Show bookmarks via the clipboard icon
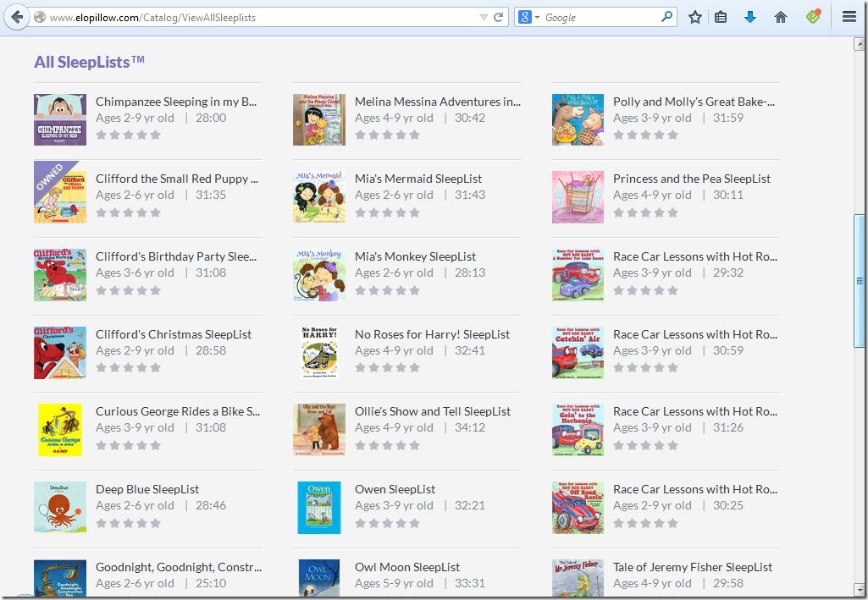This screenshot has width=868, height=600. tap(721, 16)
